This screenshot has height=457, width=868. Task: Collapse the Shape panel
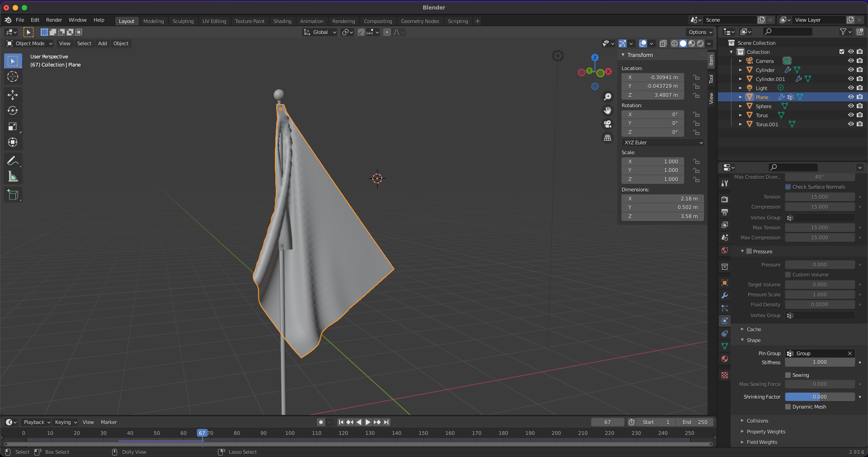tap(753, 340)
